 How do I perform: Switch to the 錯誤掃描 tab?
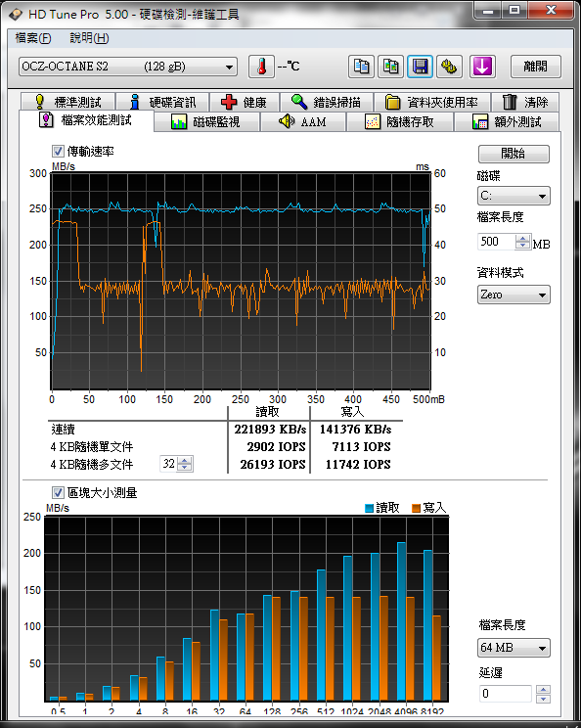pyautogui.click(x=327, y=102)
